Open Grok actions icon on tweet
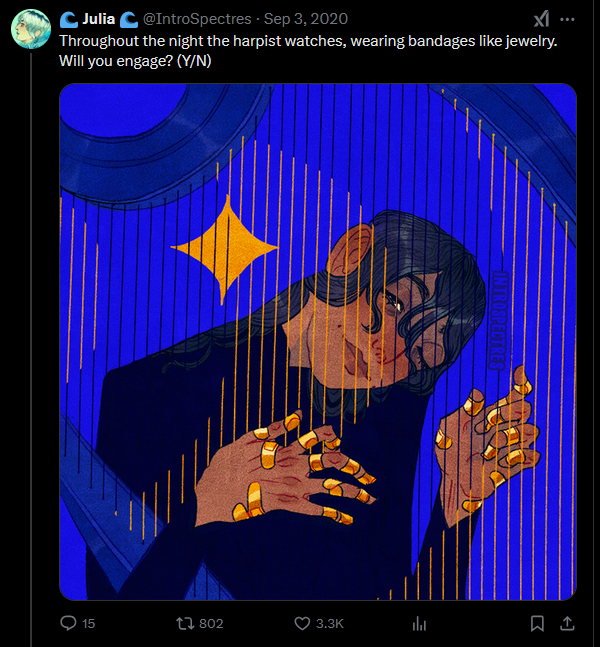 [x=541, y=19]
